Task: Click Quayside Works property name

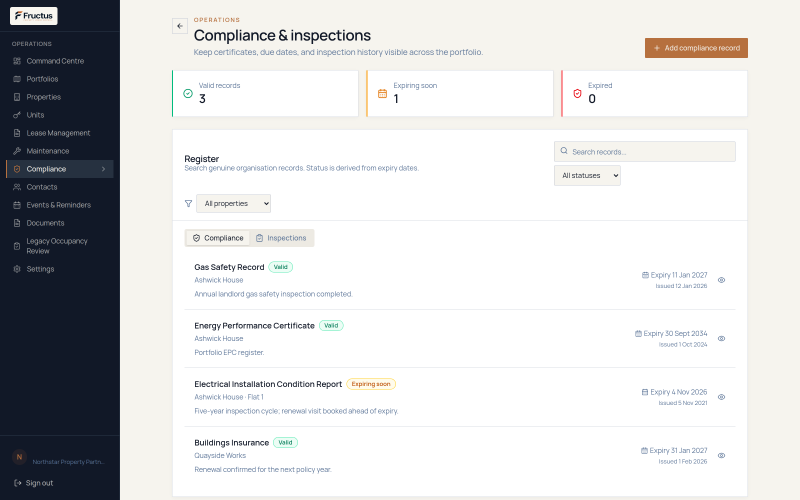Action: point(220,456)
